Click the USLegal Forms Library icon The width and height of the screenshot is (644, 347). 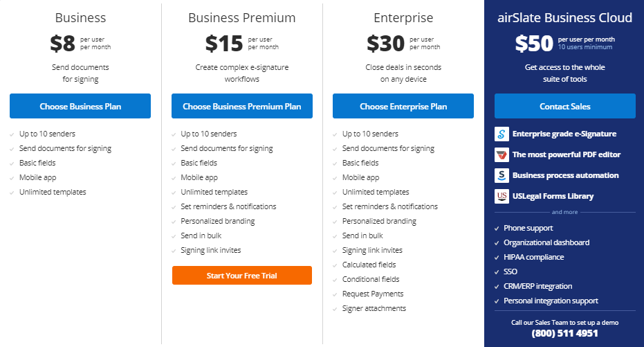coord(502,197)
